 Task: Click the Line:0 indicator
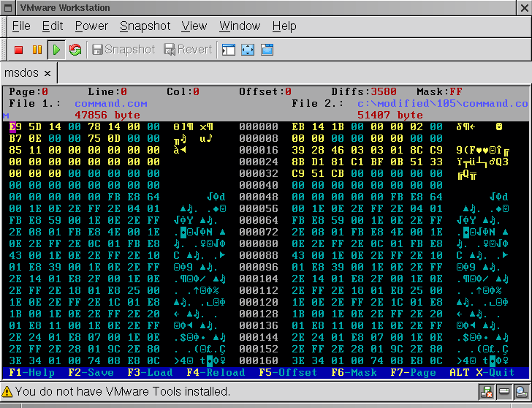[107, 91]
